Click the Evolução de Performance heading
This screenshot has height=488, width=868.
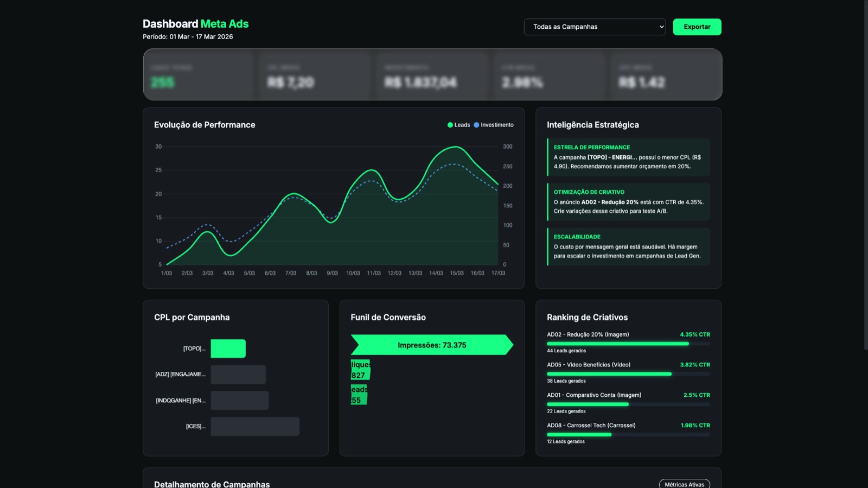pyautogui.click(x=205, y=125)
